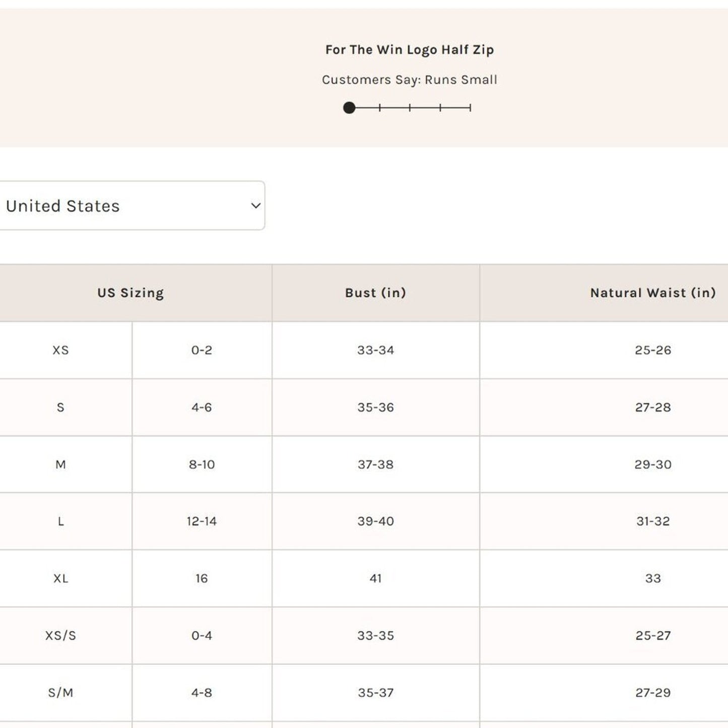Click the Bust (in) column header

375,293
